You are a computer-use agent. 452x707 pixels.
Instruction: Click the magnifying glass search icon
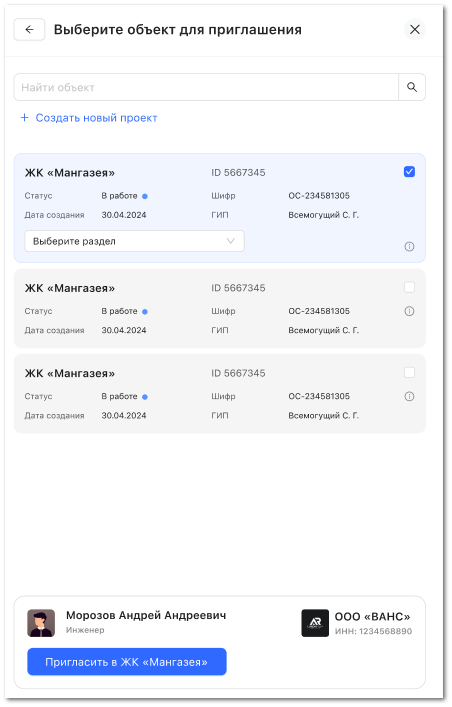pos(412,87)
